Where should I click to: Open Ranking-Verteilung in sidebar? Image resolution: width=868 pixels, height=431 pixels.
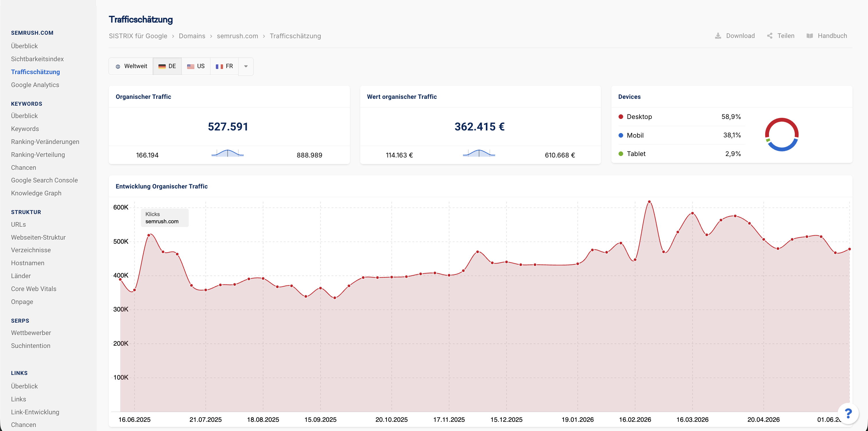coord(38,155)
